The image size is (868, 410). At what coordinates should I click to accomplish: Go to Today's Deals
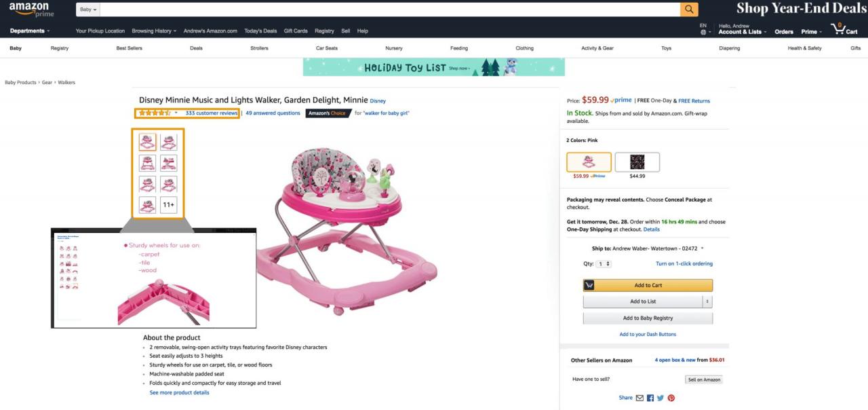tap(260, 31)
